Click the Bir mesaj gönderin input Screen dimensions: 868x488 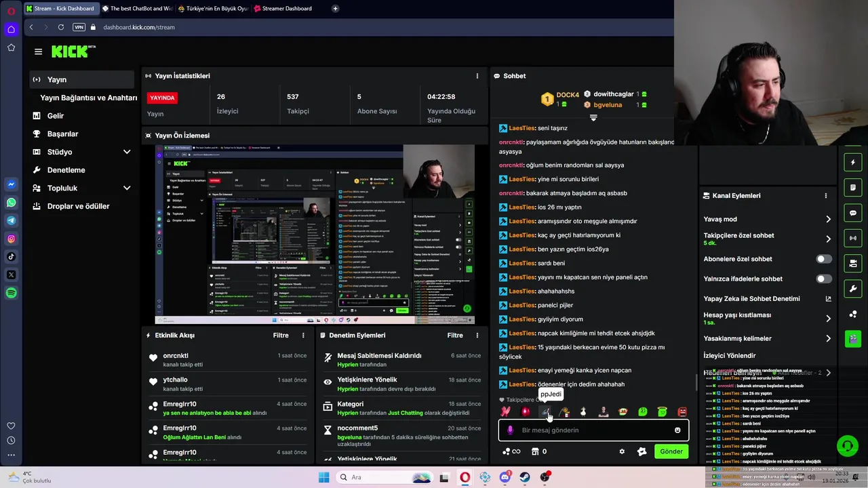tap(593, 430)
